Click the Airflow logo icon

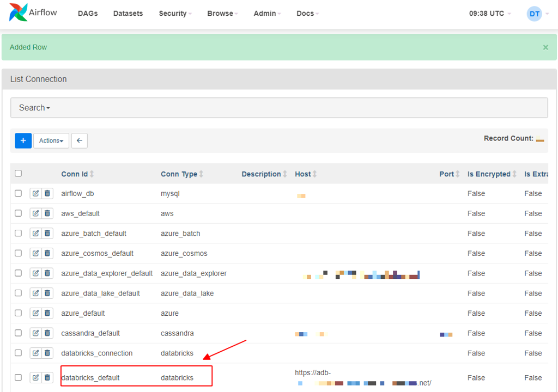pyautogui.click(x=18, y=13)
